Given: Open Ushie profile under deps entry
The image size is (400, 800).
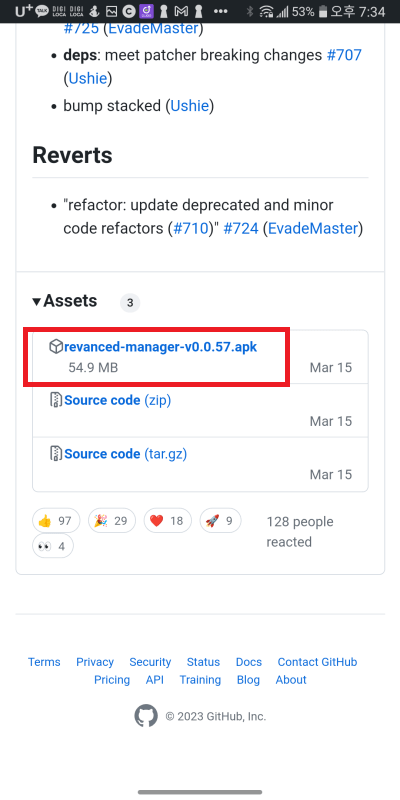Looking at the screenshot, I should (x=87, y=79).
